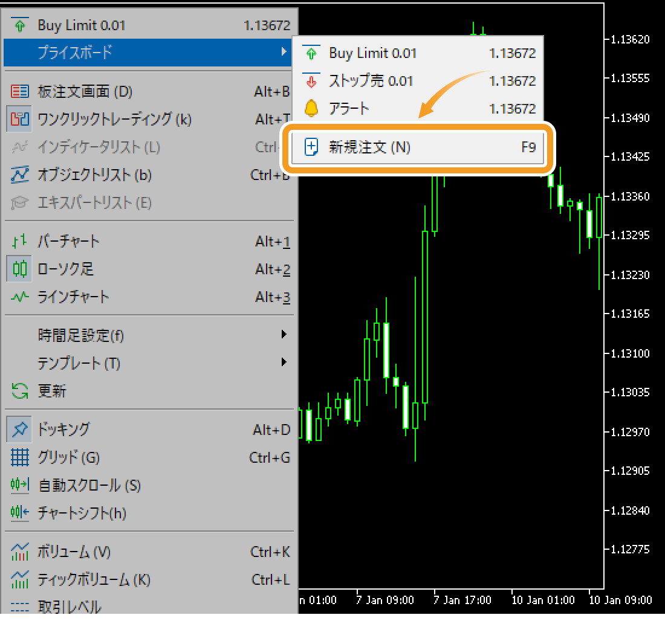Open 板注文画面 (D) menu entry

(149, 91)
